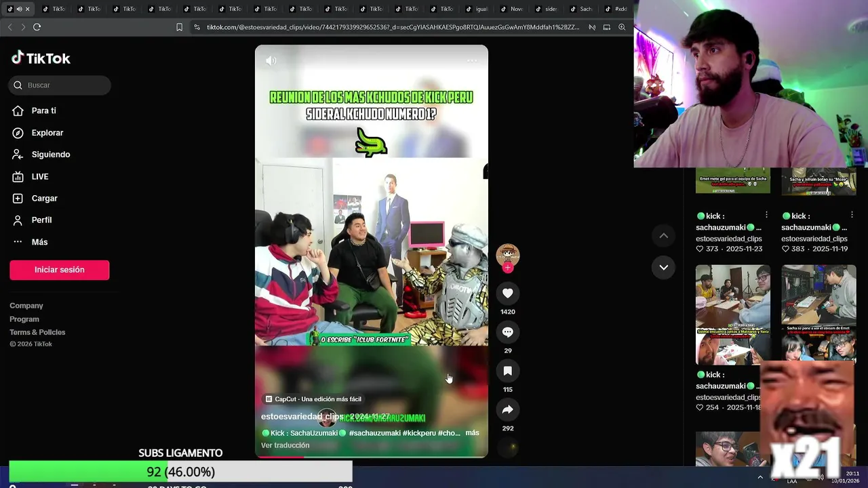Open the 'botan su Mozo' video thumbnail
The width and height of the screenshot is (868, 488).
818,181
